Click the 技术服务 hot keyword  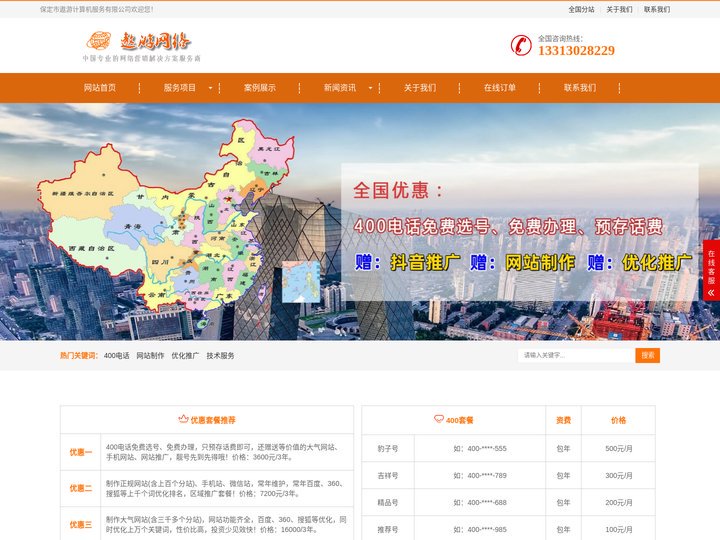tap(220, 355)
